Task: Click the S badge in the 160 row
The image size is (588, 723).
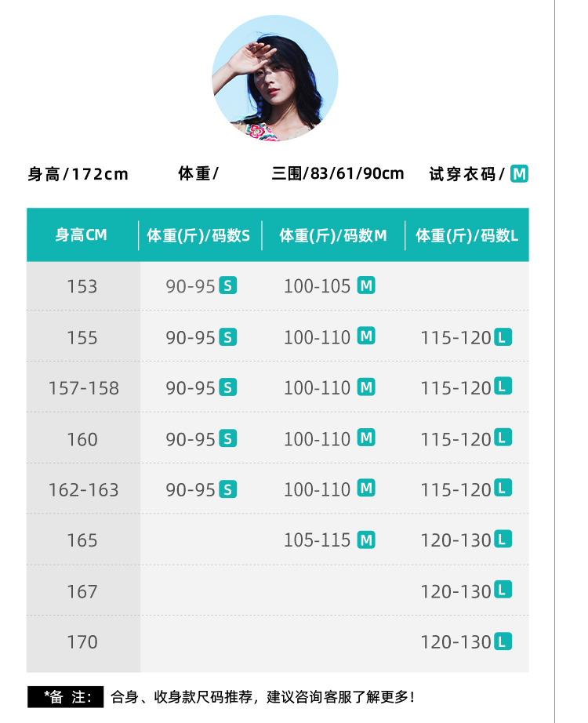Action: [227, 438]
